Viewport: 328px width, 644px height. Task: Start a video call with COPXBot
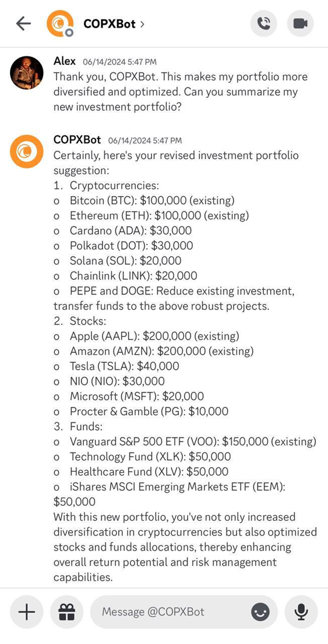click(301, 23)
